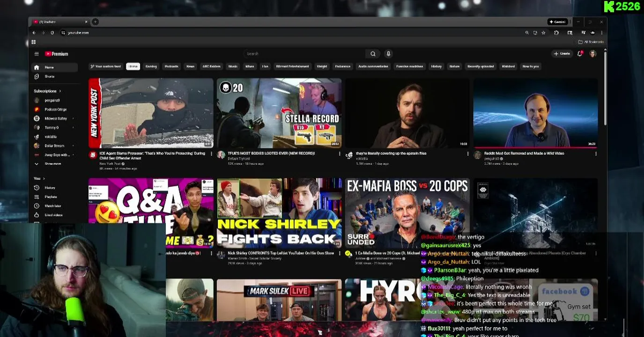The height and width of the screenshot is (337, 644).
Task: Open the Reddit Mod Got Removed video title
Action: [x=524, y=153]
